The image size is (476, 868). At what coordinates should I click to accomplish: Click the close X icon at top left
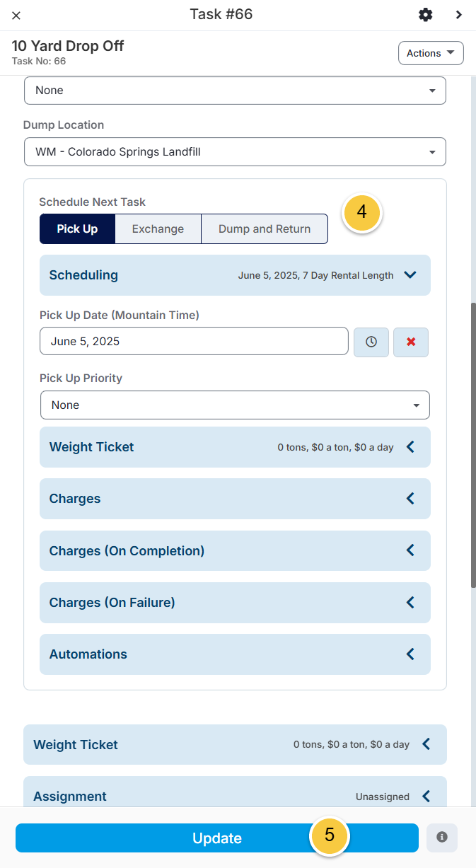[x=16, y=15]
